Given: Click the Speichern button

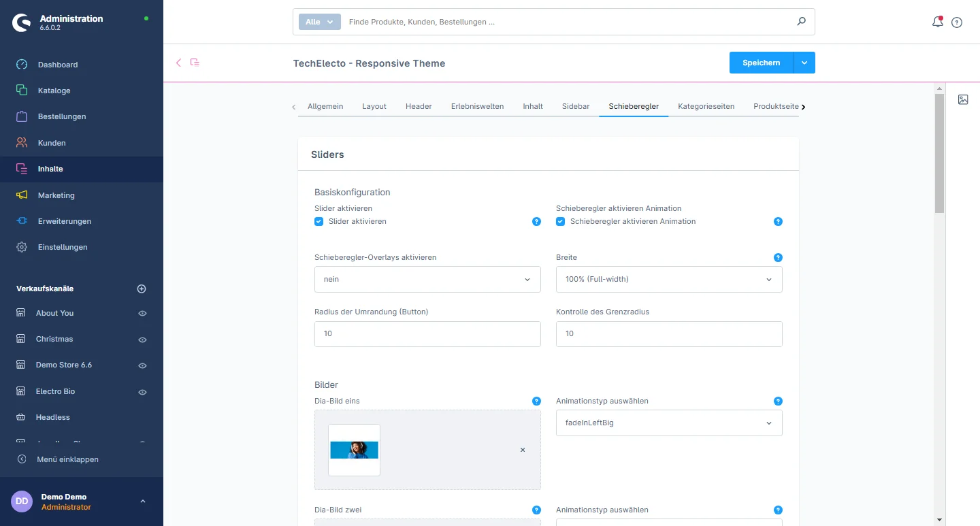Looking at the screenshot, I should point(761,63).
